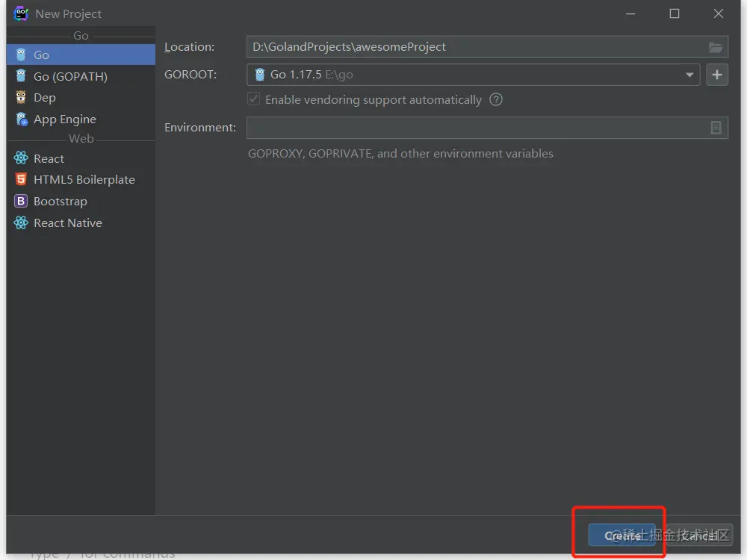The image size is (747, 560).
Task: Click the Go (GOPATH) gopher icon
Action: point(21,75)
